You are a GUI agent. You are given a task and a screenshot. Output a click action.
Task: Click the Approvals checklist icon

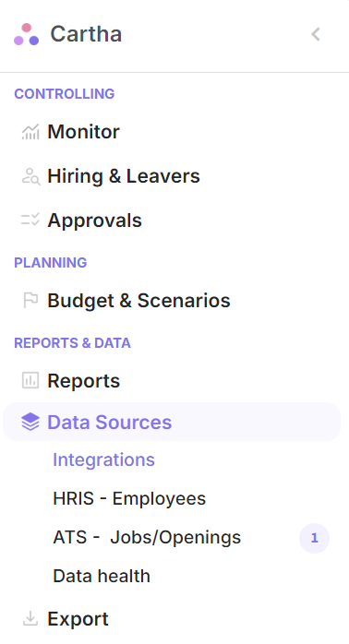point(30,220)
